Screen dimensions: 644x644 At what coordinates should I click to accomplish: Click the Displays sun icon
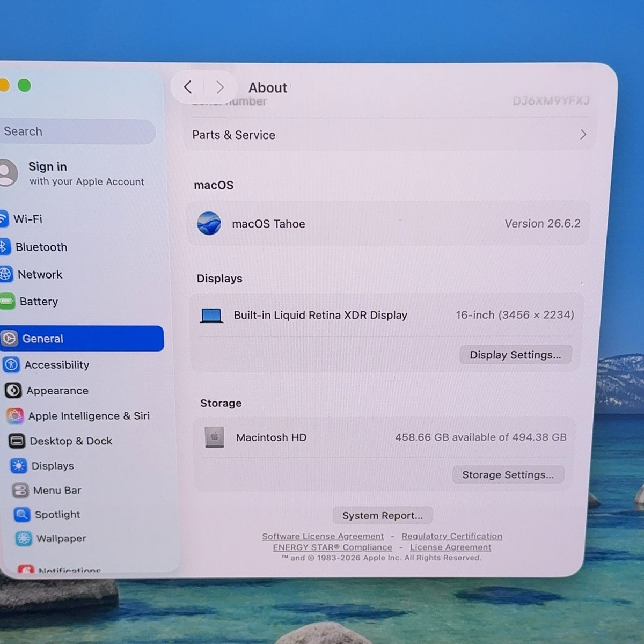(x=18, y=466)
